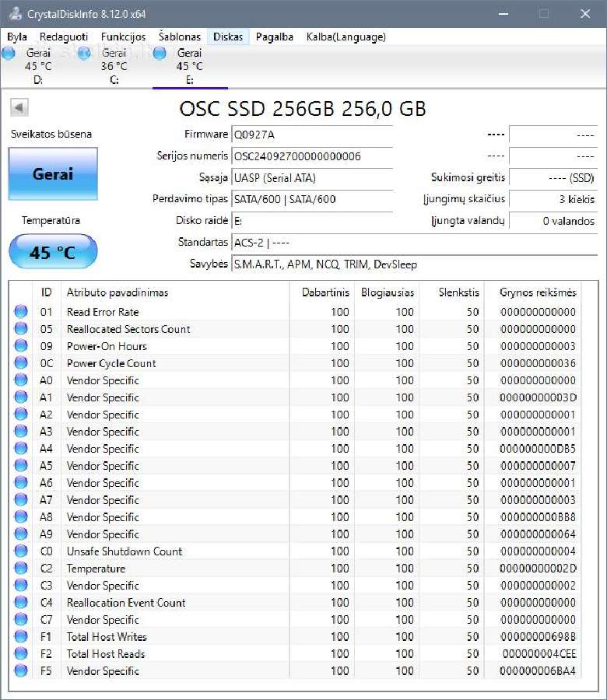Click the status orb for disk E:

click(160, 54)
